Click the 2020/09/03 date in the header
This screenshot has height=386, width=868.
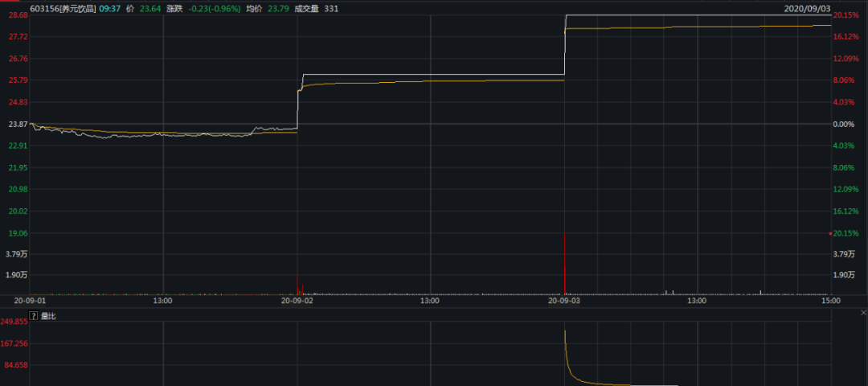(805, 8)
